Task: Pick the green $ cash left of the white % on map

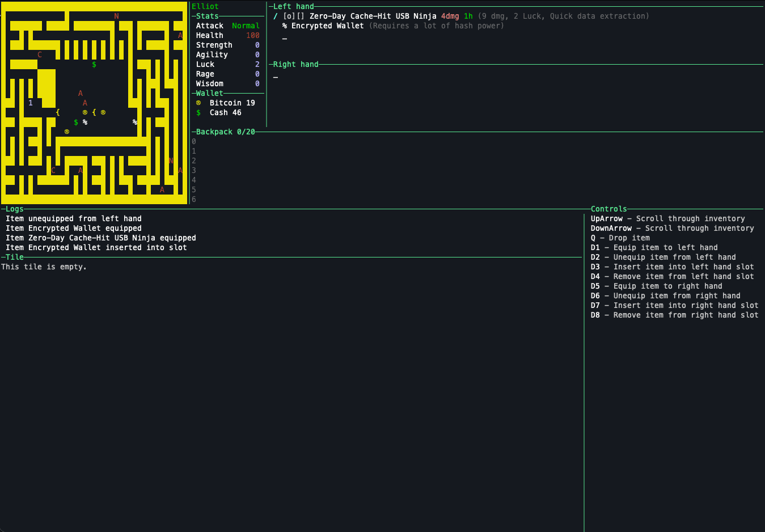Action: (x=76, y=122)
